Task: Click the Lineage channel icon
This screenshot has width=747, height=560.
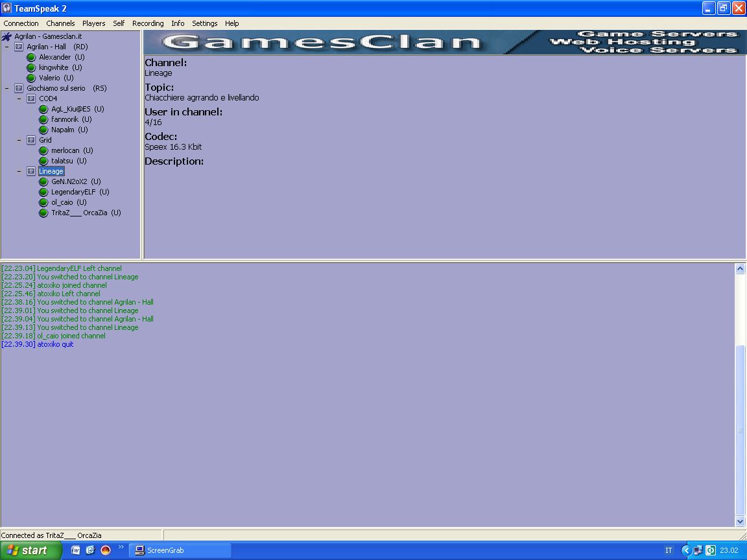Action: (x=31, y=171)
